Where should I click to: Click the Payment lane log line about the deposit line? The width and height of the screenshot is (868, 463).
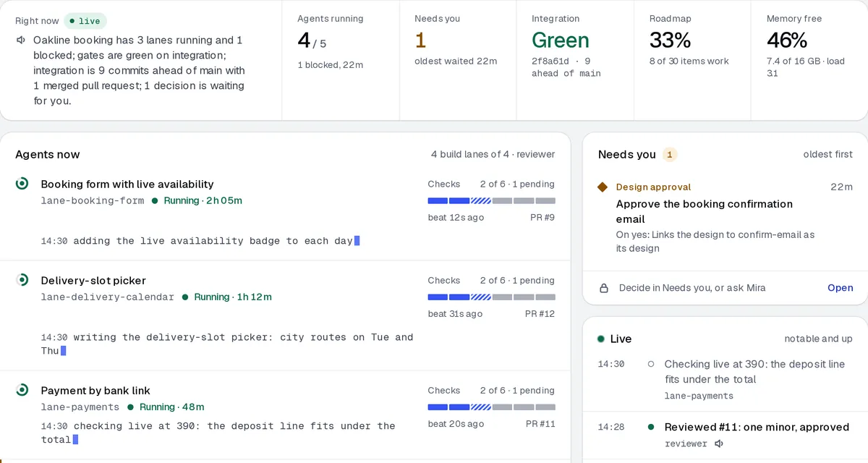tap(218, 433)
